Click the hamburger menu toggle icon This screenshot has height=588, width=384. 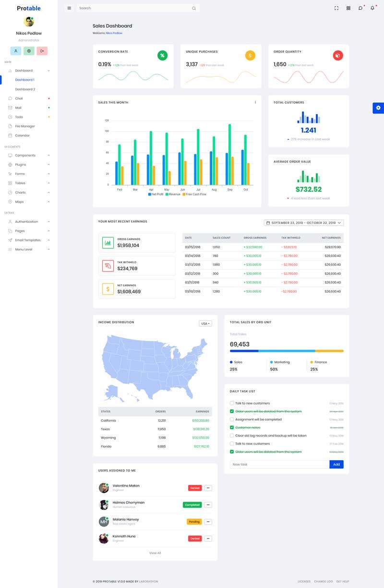pos(69,8)
